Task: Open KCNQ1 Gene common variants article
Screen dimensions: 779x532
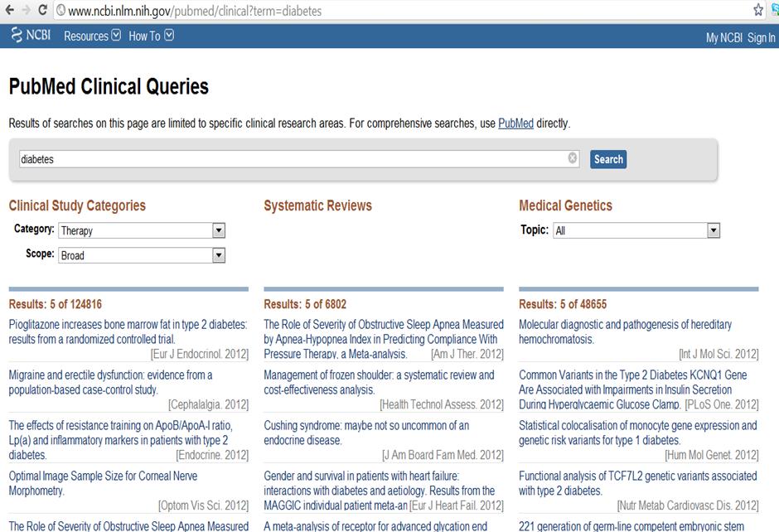Action: point(633,389)
